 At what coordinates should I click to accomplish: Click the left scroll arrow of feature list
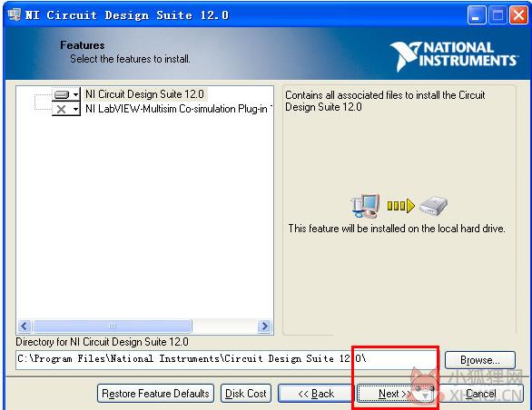click(x=25, y=327)
